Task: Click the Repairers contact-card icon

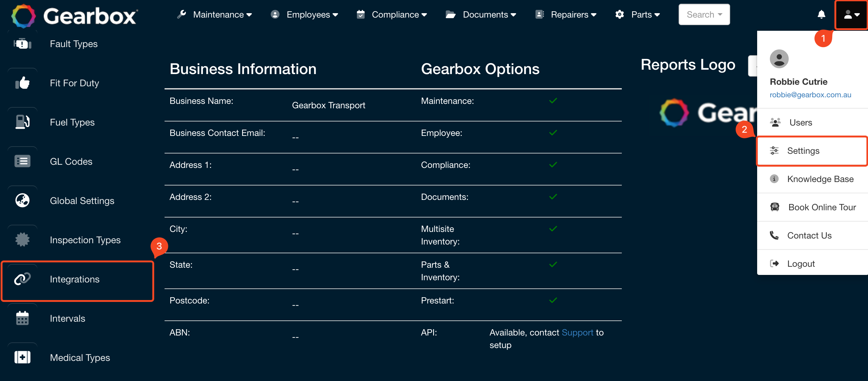Action: point(540,14)
